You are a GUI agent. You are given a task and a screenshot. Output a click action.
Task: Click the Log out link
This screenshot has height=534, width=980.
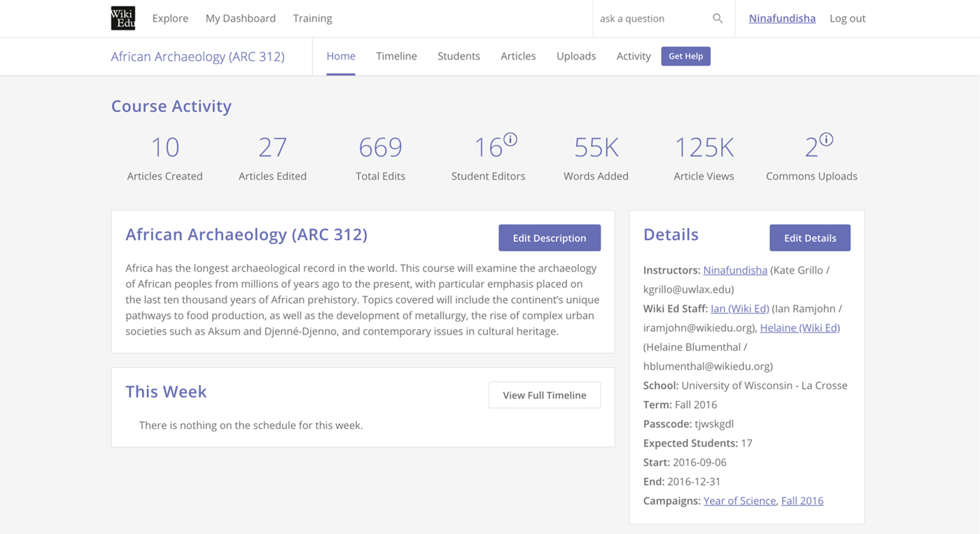pyautogui.click(x=847, y=18)
